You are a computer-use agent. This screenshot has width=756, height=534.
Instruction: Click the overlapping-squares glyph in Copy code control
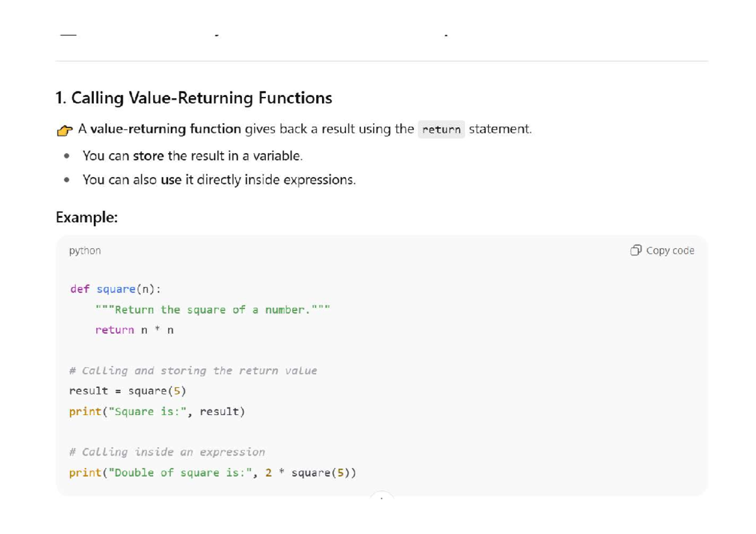(634, 250)
